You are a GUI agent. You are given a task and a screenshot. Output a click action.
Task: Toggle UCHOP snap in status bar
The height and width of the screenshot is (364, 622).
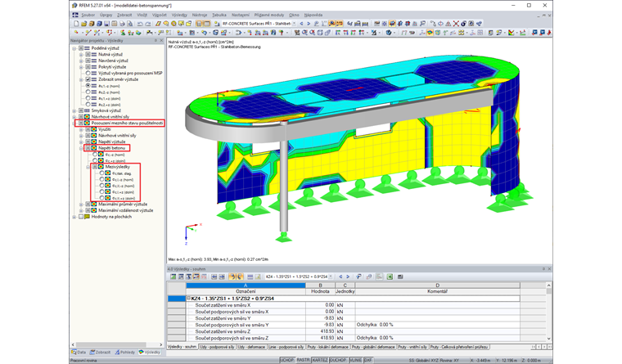tap(286, 360)
